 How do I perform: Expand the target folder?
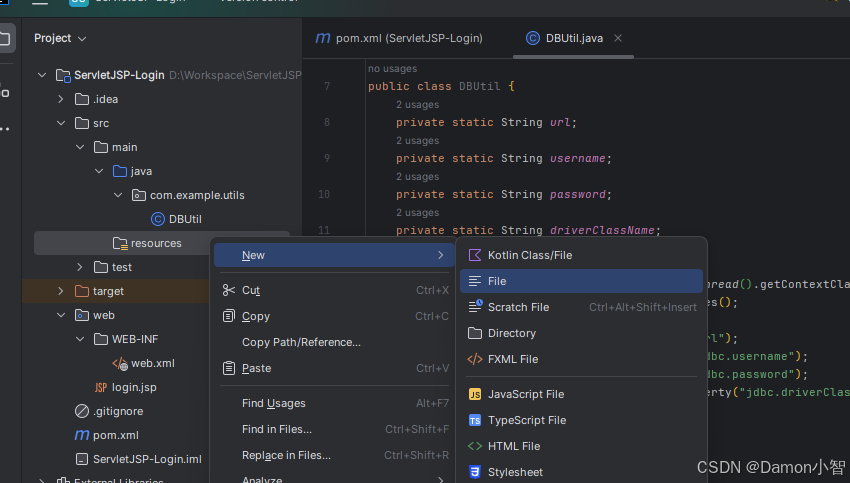pyautogui.click(x=61, y=291)
